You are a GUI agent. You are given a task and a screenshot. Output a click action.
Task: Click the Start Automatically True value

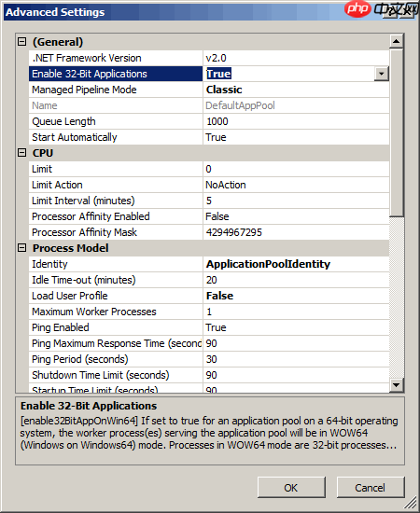tap(216, 137)
